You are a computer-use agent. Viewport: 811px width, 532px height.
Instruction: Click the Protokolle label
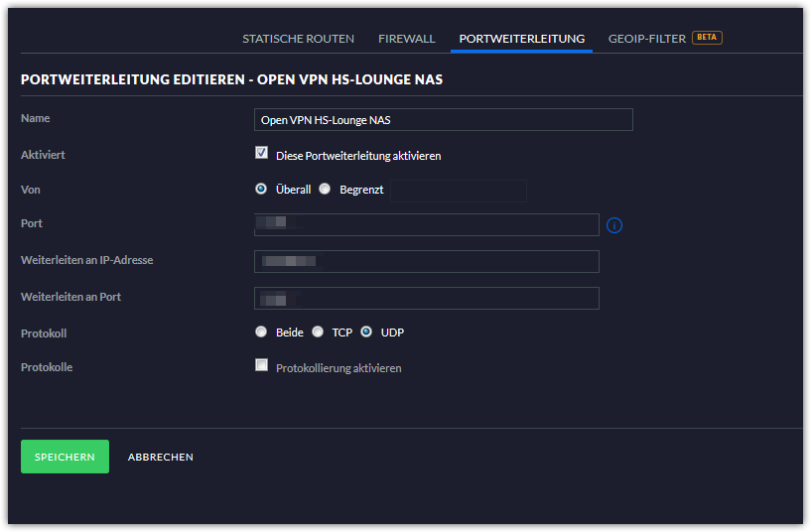tap(47, 367)
